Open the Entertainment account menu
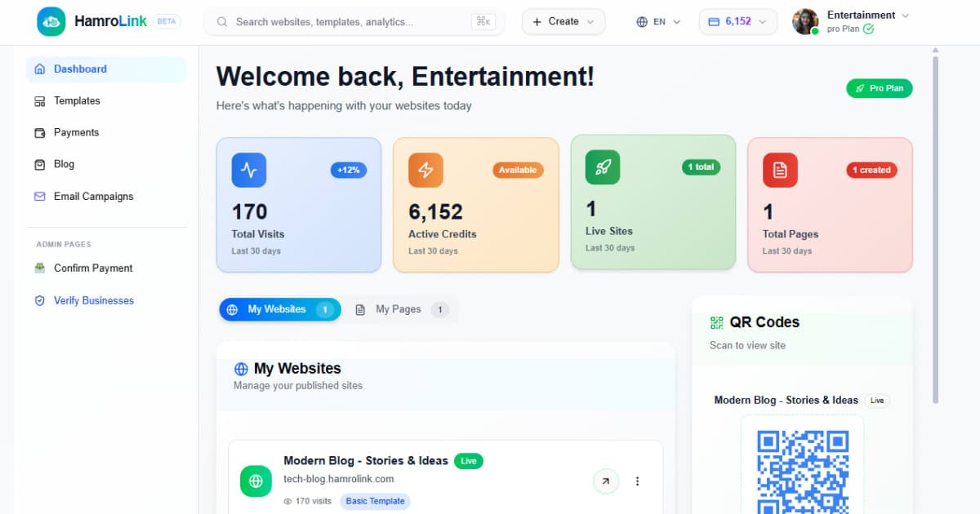 coord(867,16)
